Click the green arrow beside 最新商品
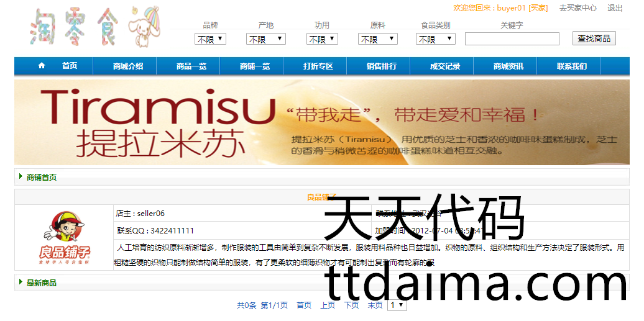The image size is (644, 321). click(21, 283)
